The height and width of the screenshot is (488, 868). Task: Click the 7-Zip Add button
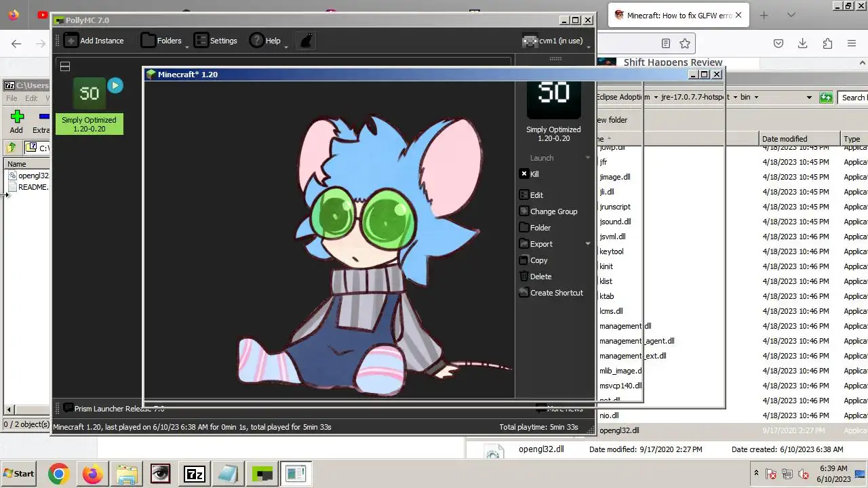coord(16,121)
